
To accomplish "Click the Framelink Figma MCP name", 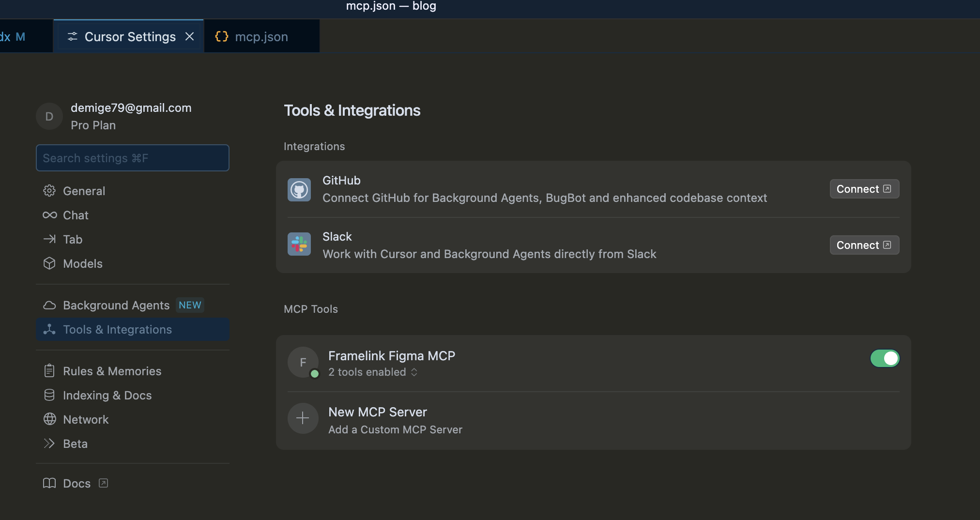I will (x=392, y=356).
